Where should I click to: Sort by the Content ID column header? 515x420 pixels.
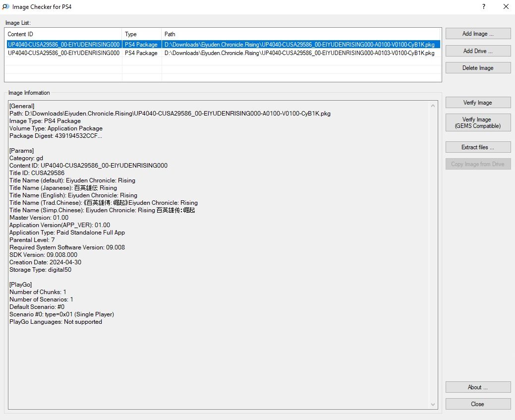coord(63,34)
